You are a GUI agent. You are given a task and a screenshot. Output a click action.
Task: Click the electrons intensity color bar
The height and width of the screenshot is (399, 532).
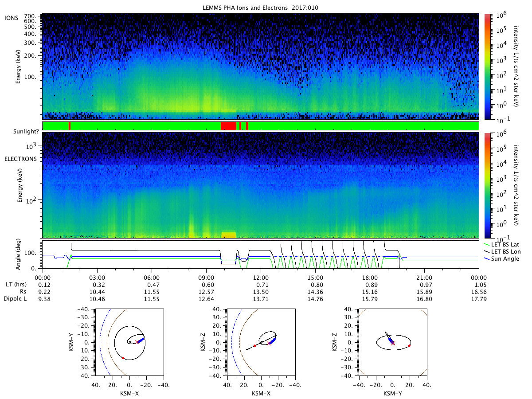pyautogui.click(x=487, y=185)
